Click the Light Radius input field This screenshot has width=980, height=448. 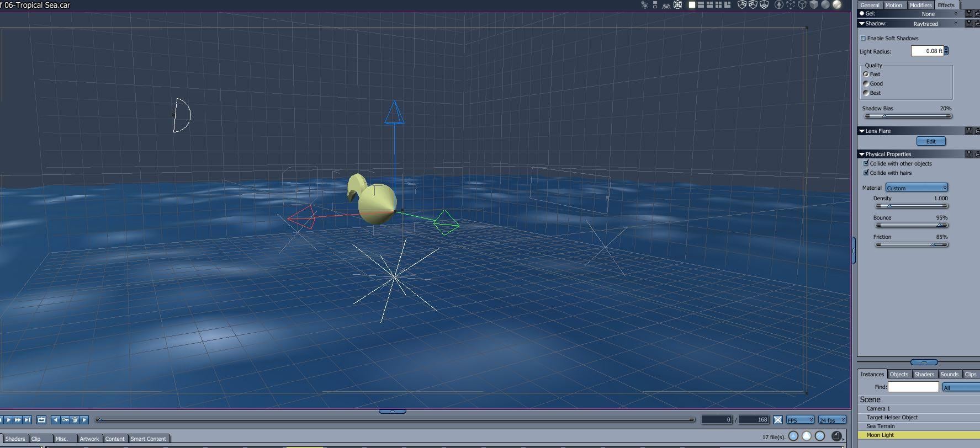[x=927, y=51]
